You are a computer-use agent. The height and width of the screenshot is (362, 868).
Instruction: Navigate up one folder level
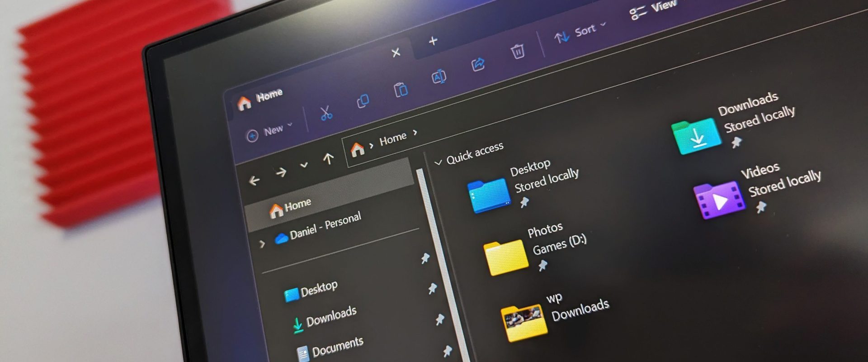tap(328, 158)
